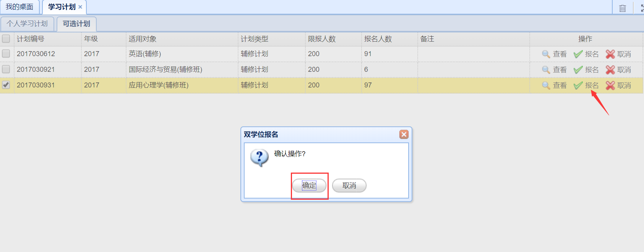Uncheck the box for plan 2017030931

click(6, 85)
